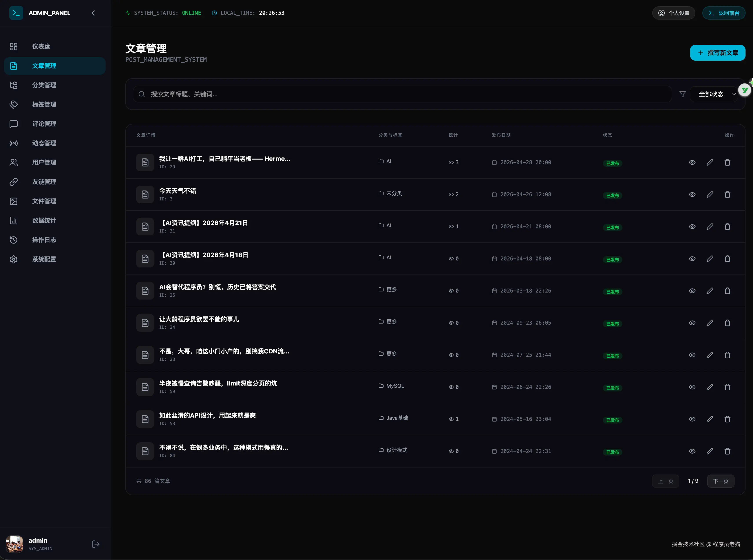Preview article ID 84 via eye icon

pos(692,451)
